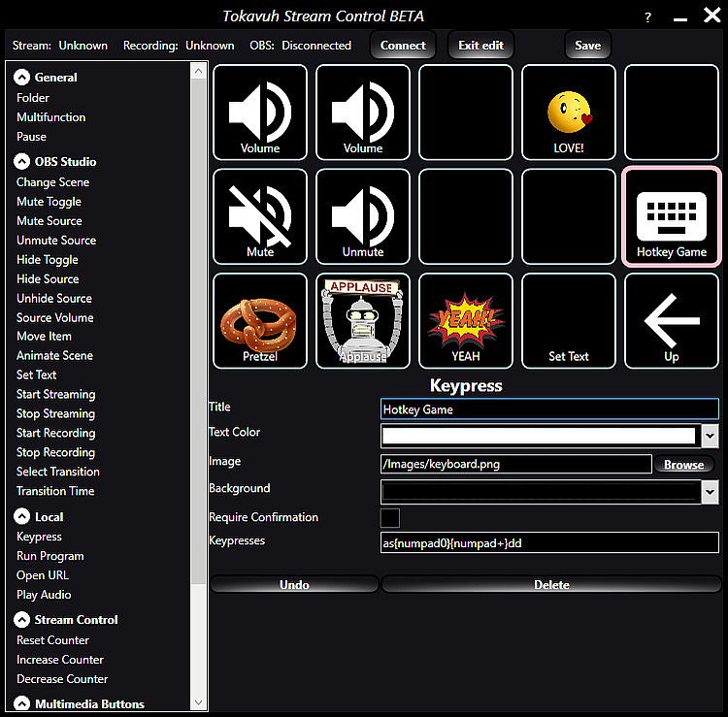Image resolution: width=728 pixels, height=717 pixels.
Task: Choose Play Audio in the Local section
Action: click(44, 595)
